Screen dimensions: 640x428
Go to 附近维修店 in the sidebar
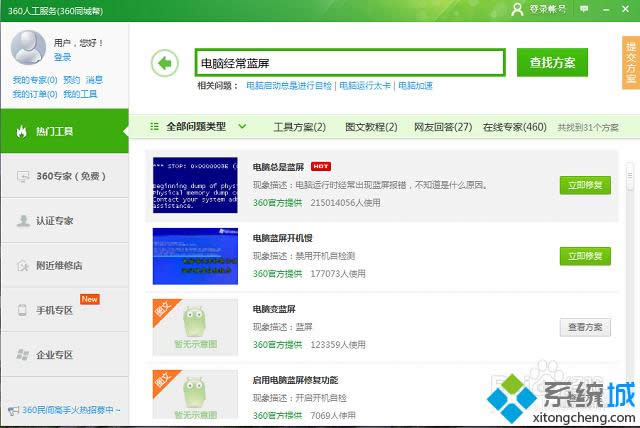click(64, 265)
